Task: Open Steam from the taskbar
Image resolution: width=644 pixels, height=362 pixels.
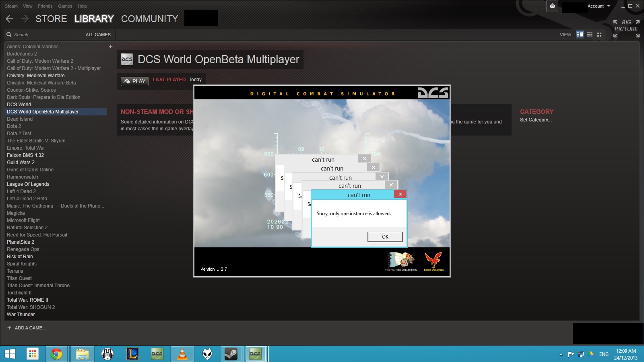Action: [231, 354]
